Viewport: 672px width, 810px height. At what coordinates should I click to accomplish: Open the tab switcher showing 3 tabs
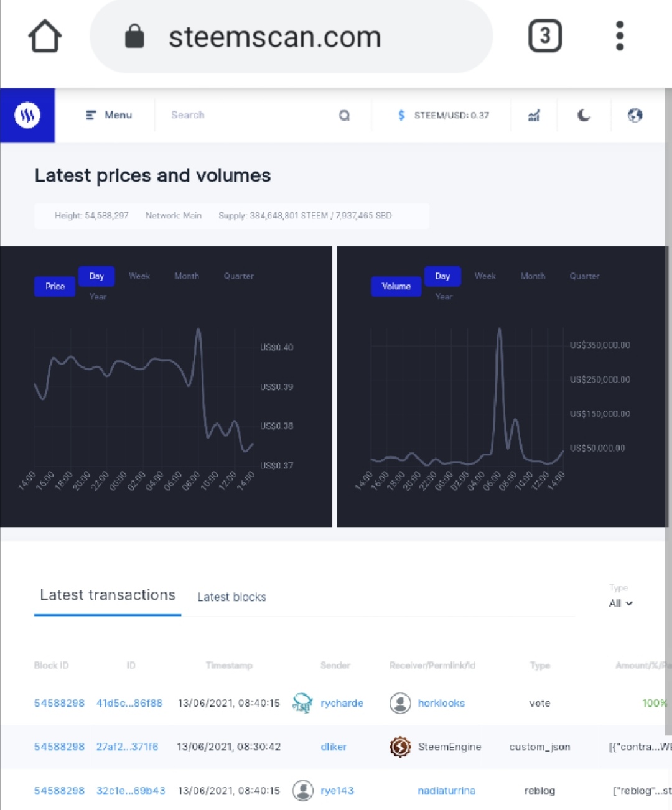tap(545, 36)
